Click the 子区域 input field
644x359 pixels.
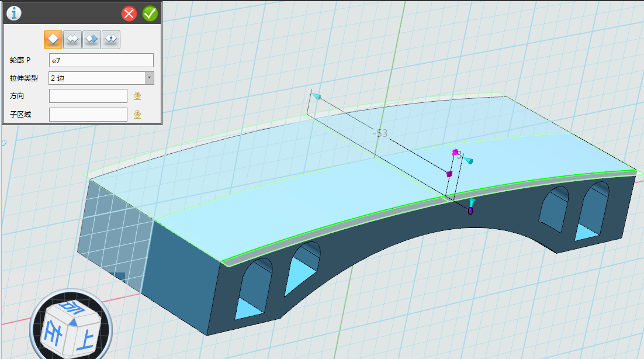pyautogui.click(x=88, y=115)
